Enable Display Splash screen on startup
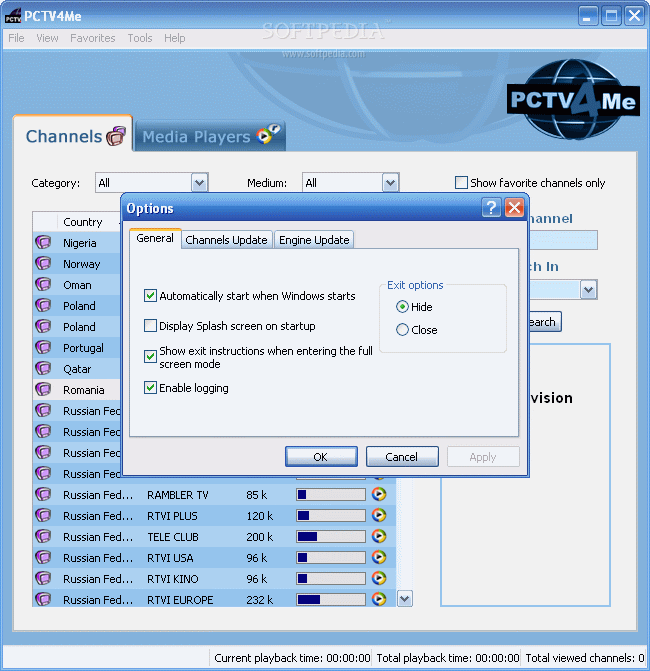 click(150, 326)
